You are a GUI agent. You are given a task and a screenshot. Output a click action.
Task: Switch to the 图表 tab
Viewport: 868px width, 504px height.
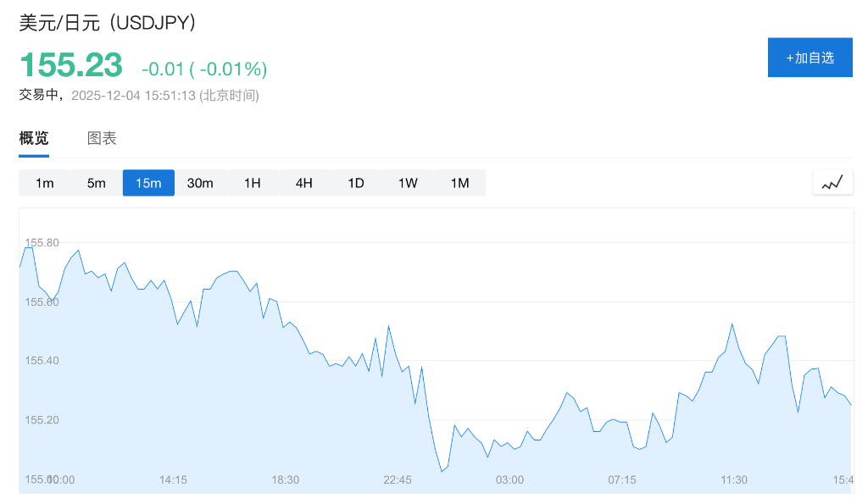102,138
